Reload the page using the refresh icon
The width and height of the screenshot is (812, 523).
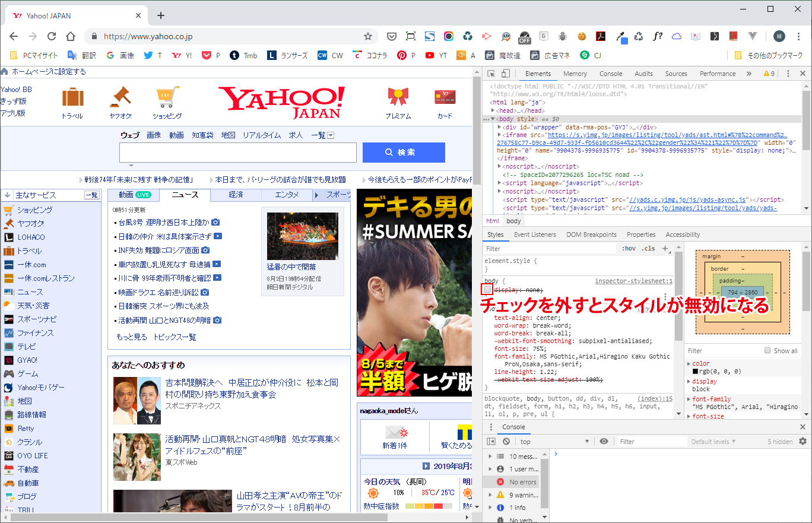click(52, 36)
